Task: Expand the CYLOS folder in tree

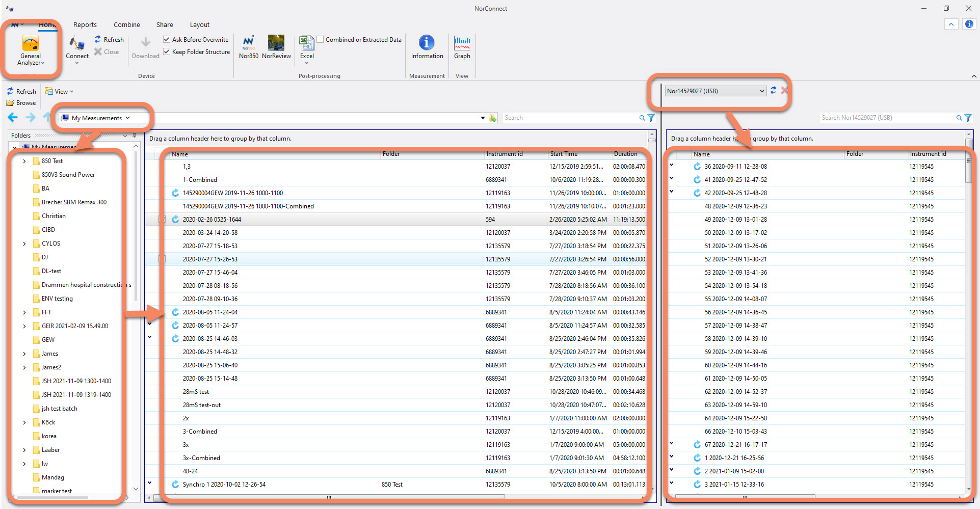Action: tap(24, 244)
